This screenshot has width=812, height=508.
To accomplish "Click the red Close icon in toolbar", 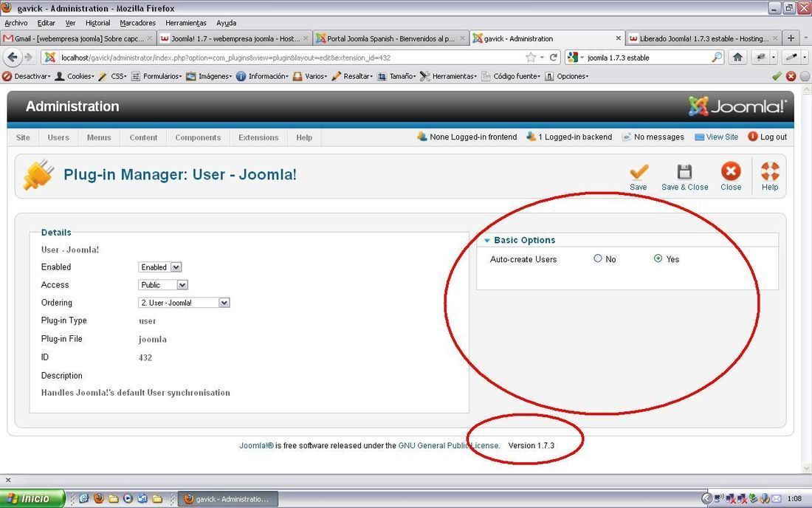I will pos(731,171).
